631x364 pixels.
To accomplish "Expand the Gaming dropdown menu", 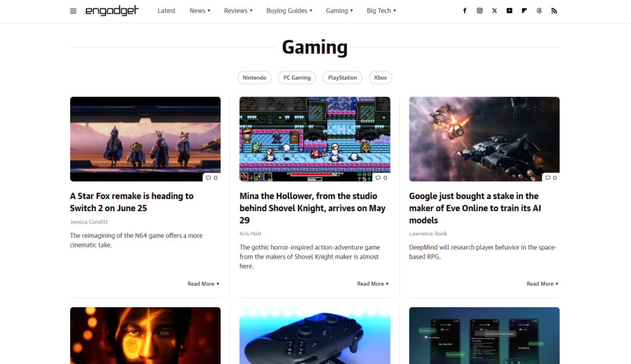I will (x=340, y=11).
